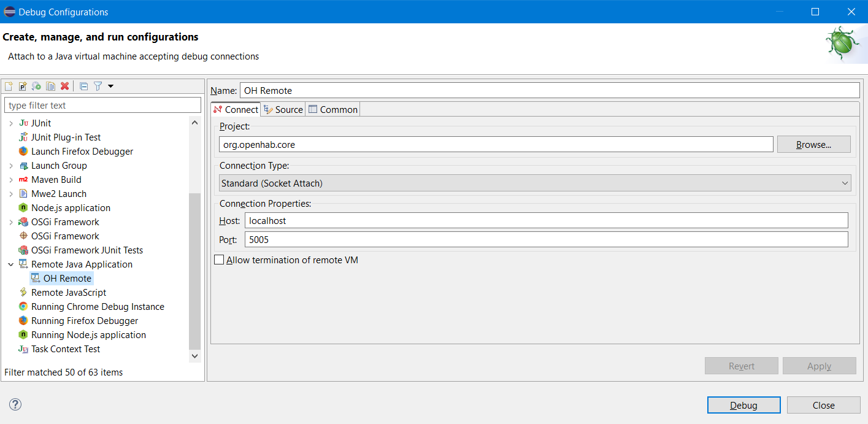The width and height of the screenshot is (868, 424).
Task: Enable Allow termination of remote VM
Action: (x=219, y=260)
